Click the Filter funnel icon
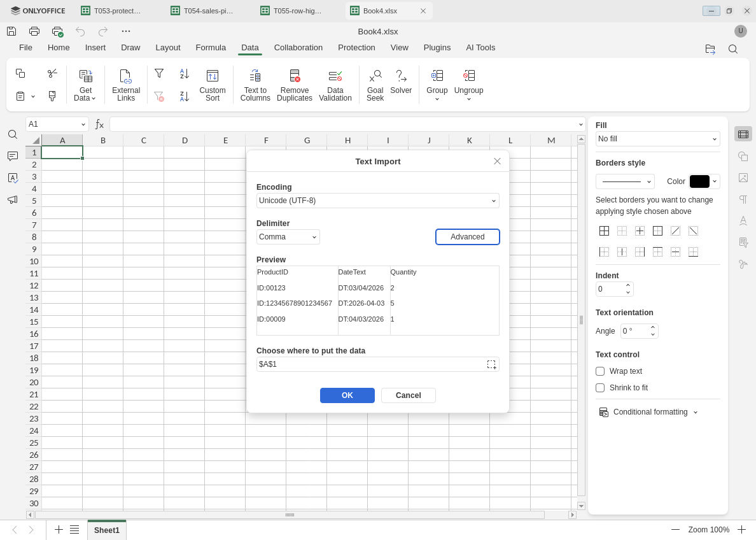 click(159, 73)
